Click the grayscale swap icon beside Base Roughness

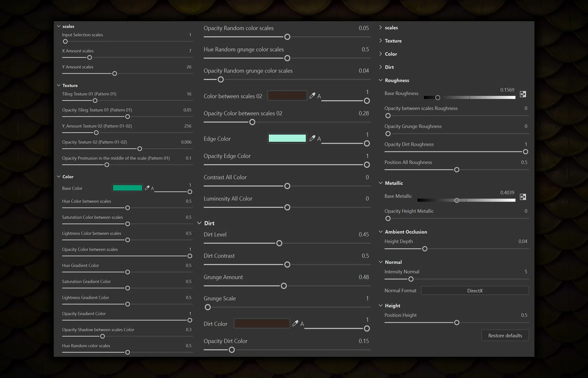[x=523, y=94]
